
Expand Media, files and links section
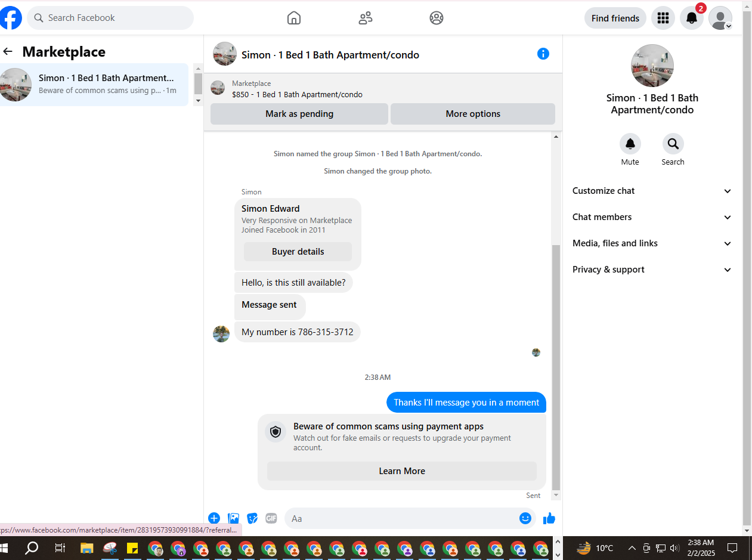click(652, 243)
